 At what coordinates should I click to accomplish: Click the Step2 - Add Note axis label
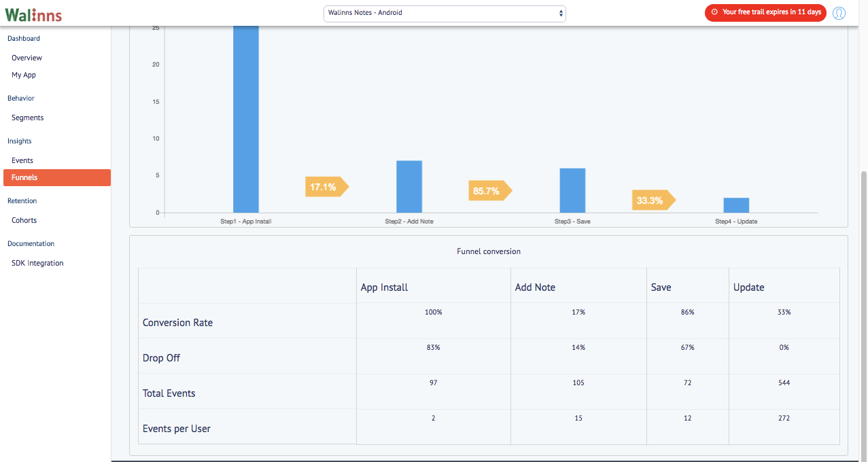click(409, 221)
